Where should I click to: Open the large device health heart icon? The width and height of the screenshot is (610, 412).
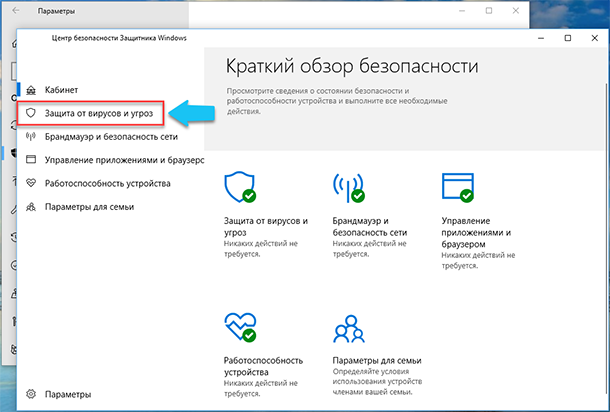[240, 328]
